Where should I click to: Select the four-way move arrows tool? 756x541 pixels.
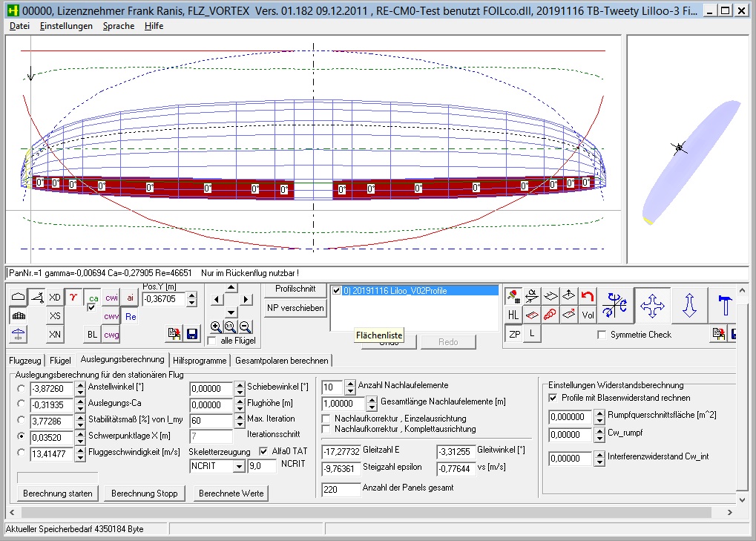click(x=653, y=306)
